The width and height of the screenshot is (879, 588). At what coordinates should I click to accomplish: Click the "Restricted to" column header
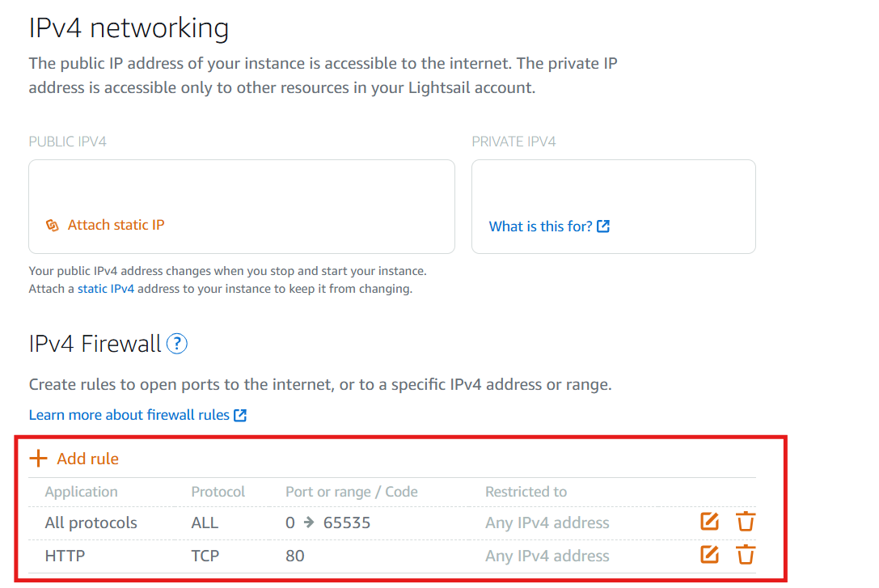click(526, 492)
